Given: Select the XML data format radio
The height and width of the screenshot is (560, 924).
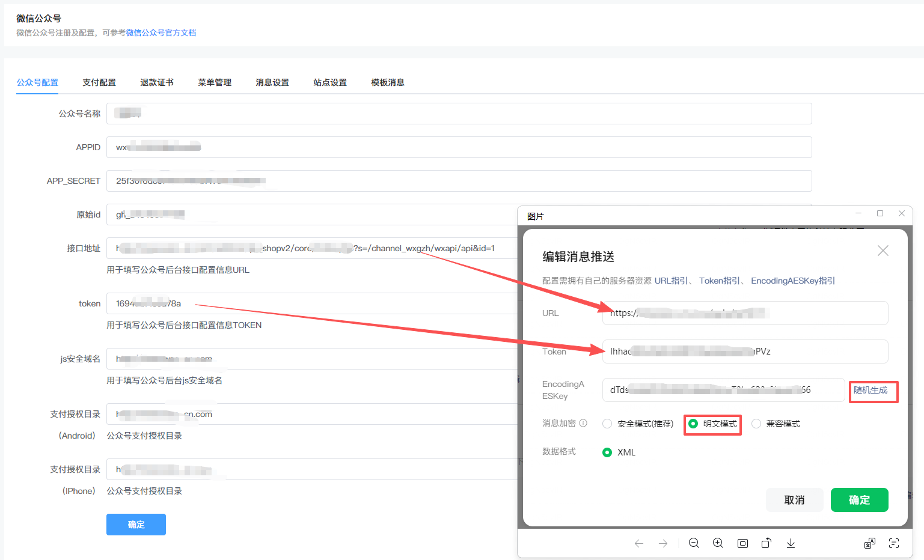Looking at the screenshot, I should pos(607,452).
